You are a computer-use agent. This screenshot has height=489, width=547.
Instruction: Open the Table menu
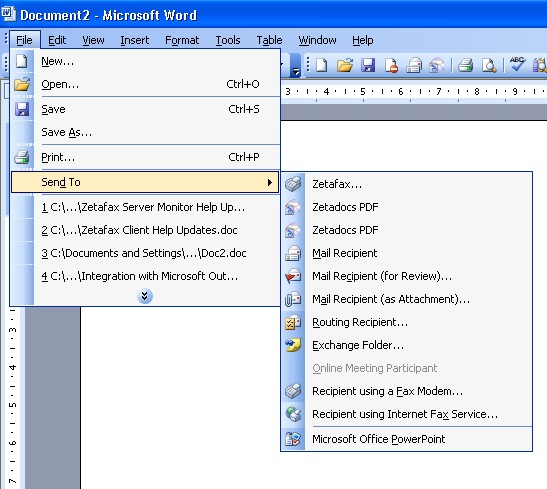tap(269, 40)
